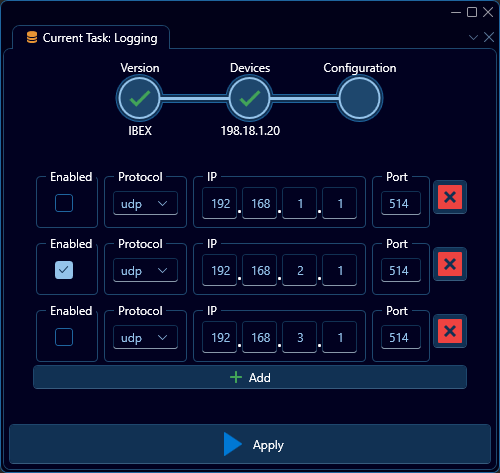Enable the 192.168.3.1 server checkbox
This screenshot has width=500, height=473.
(64, 337)
